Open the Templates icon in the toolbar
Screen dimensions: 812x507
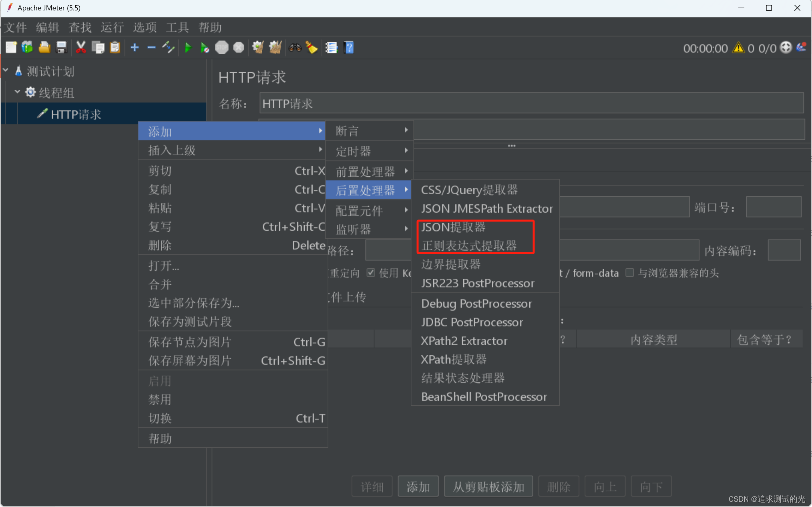click(x=27, y=48)
